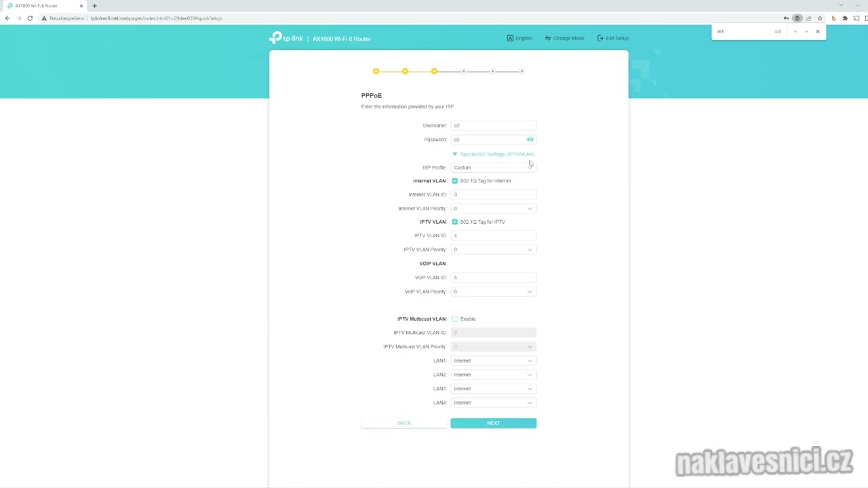Uncheck 802.1Q Tag for IPTV
The width and height of the screenshot is (868, 488).
(454, 222)
